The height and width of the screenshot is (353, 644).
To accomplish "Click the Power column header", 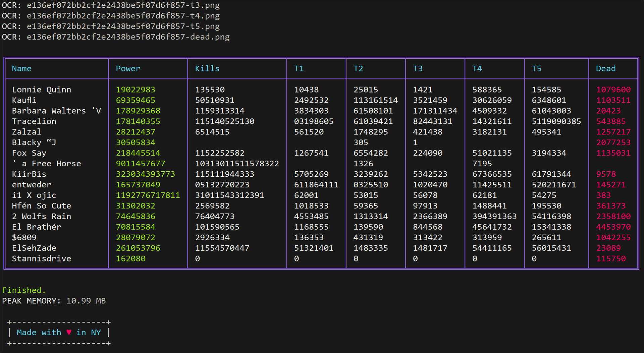I will 128,68.
